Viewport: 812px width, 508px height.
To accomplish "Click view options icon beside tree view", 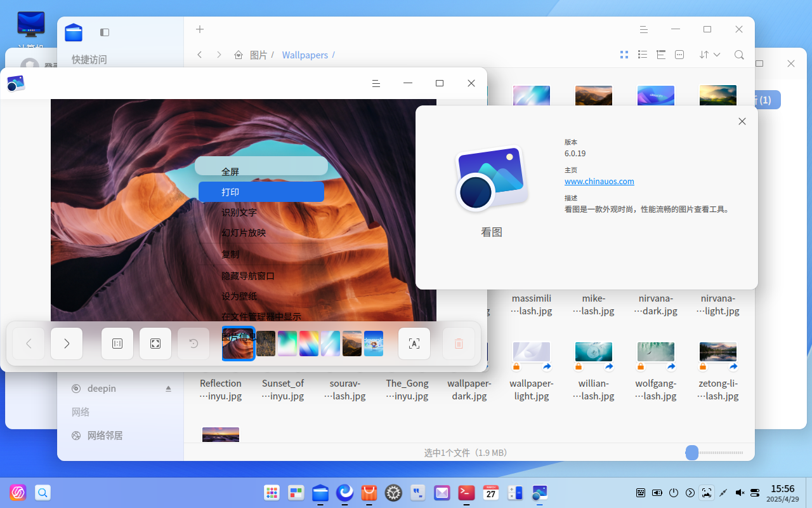I will click(x=679, y=55).
